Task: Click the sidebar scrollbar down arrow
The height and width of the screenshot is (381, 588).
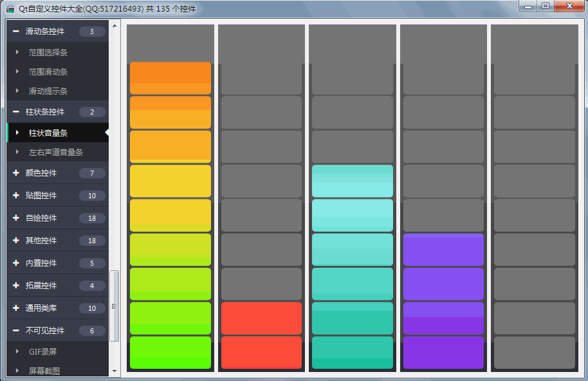Action: point(115,371)
